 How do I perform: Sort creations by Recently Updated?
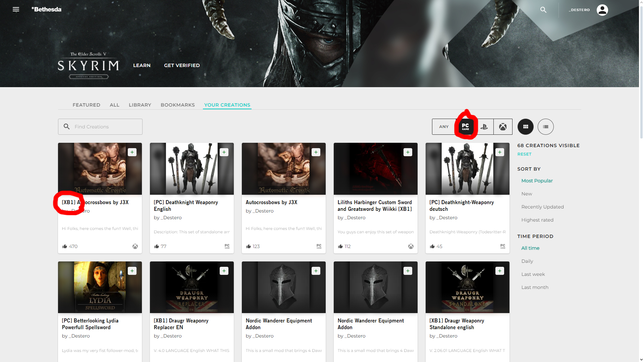coord(542,207)
